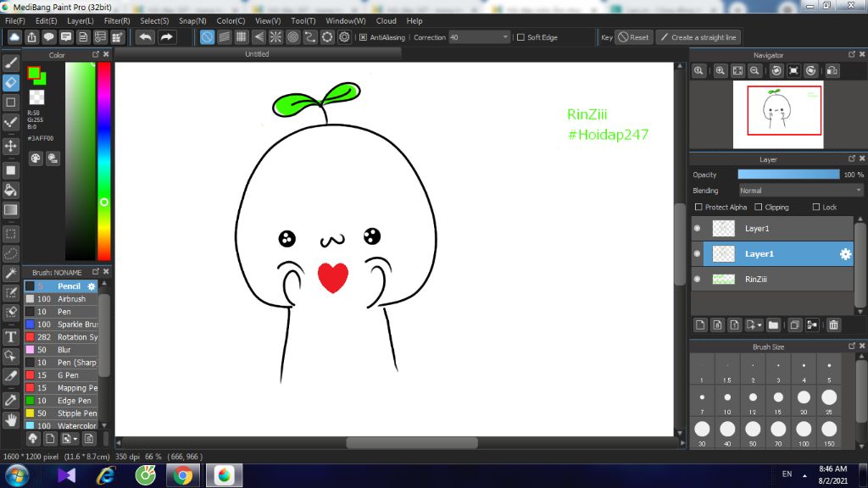Pick the Bucket fill tool
This screenshot has width=868, height=488.
[x=11, y=189]
